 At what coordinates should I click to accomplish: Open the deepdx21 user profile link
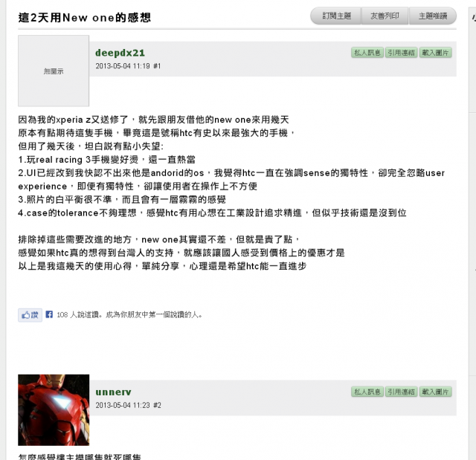coord(120,53)
